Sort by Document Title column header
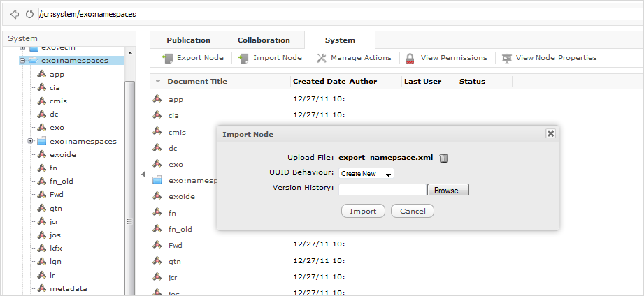 (197, 82)
